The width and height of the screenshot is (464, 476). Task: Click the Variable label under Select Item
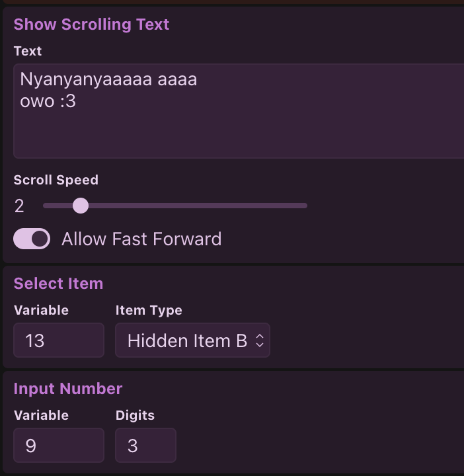41,310
